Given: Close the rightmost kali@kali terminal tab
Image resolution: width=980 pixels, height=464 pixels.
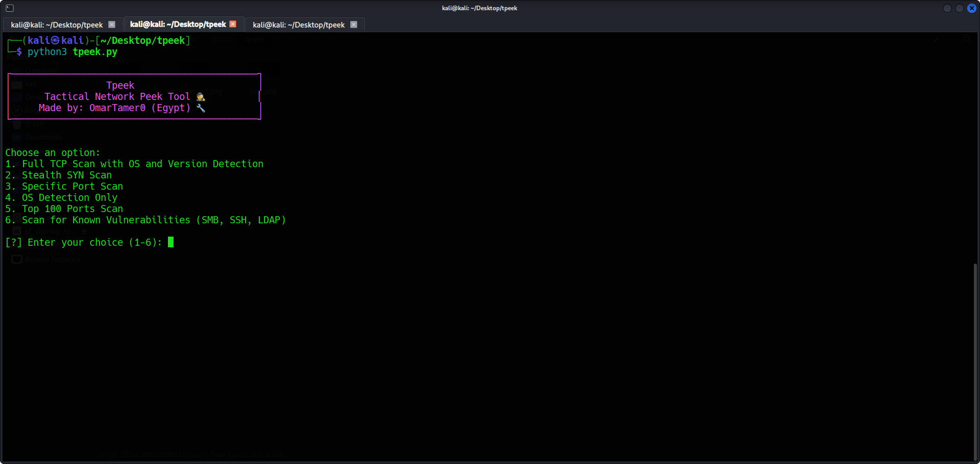Looking at the screenshot, I should 354,24.
